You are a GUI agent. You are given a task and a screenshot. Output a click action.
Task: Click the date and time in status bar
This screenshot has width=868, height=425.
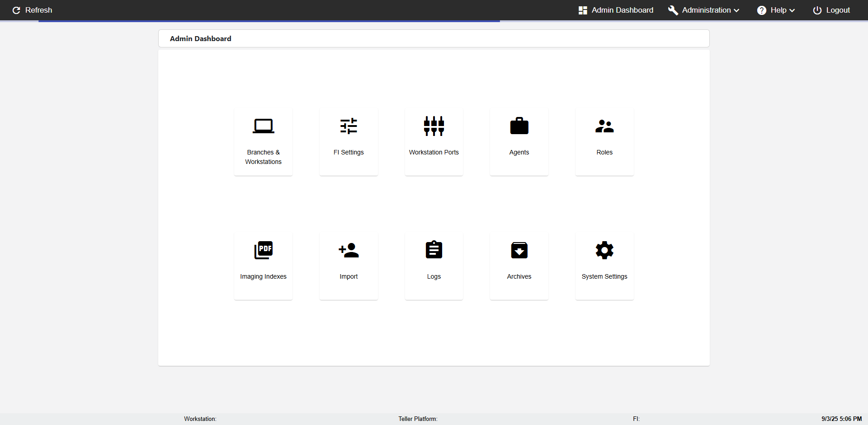pyautogui.click(x=842, y=419)
